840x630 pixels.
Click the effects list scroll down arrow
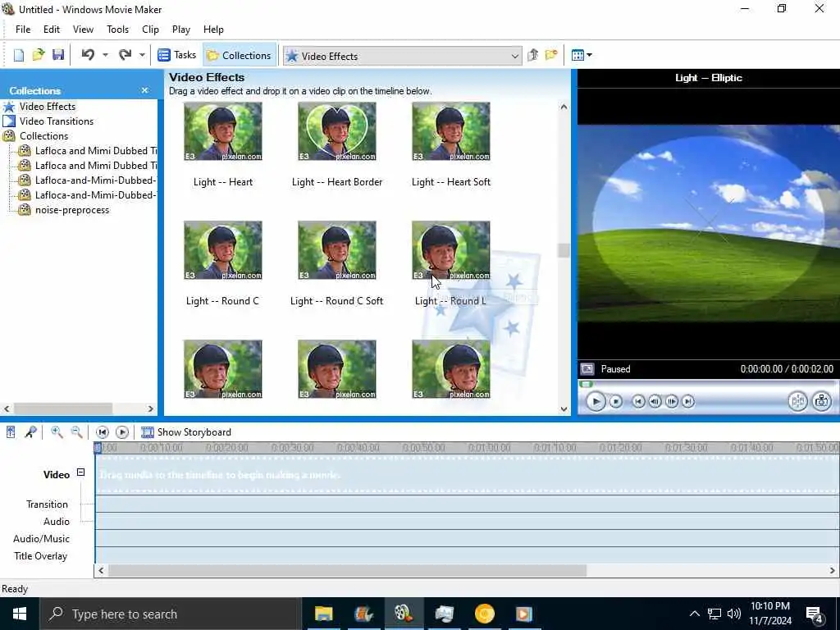[x=564, y=409]
